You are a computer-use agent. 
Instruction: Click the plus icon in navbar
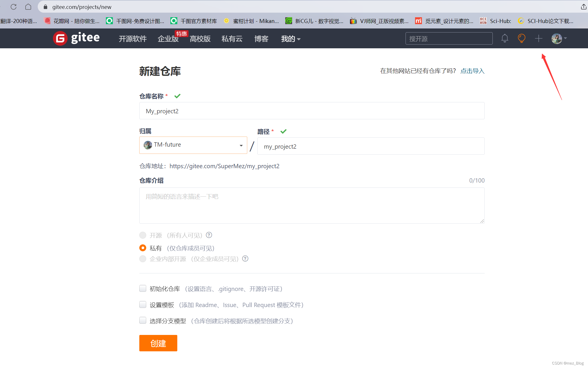click(x=538, y=38)
